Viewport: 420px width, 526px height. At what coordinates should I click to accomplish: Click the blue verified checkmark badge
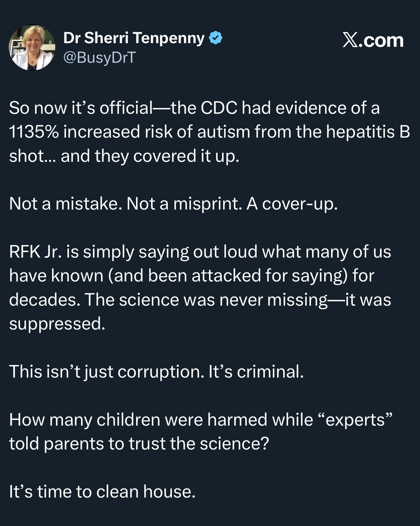coord(216,38)
